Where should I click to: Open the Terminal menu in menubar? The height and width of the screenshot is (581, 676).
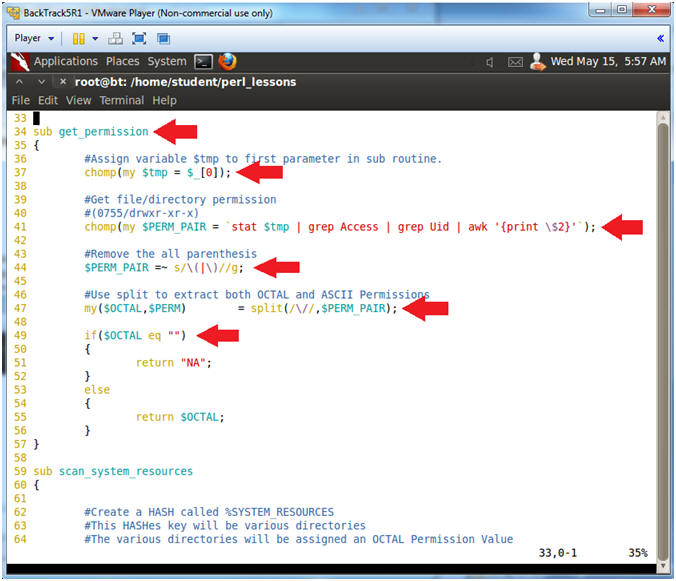[x=122, y=100]
